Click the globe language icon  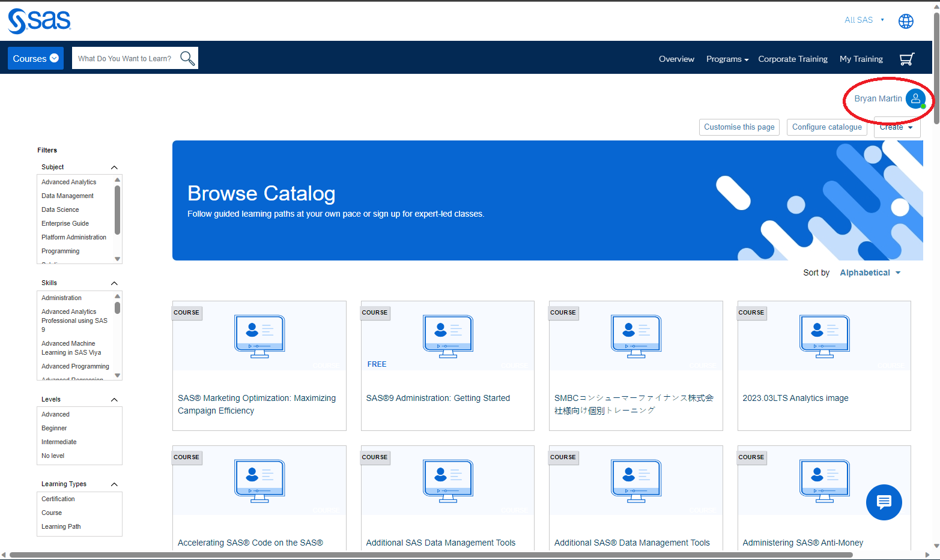pos(906,20)
